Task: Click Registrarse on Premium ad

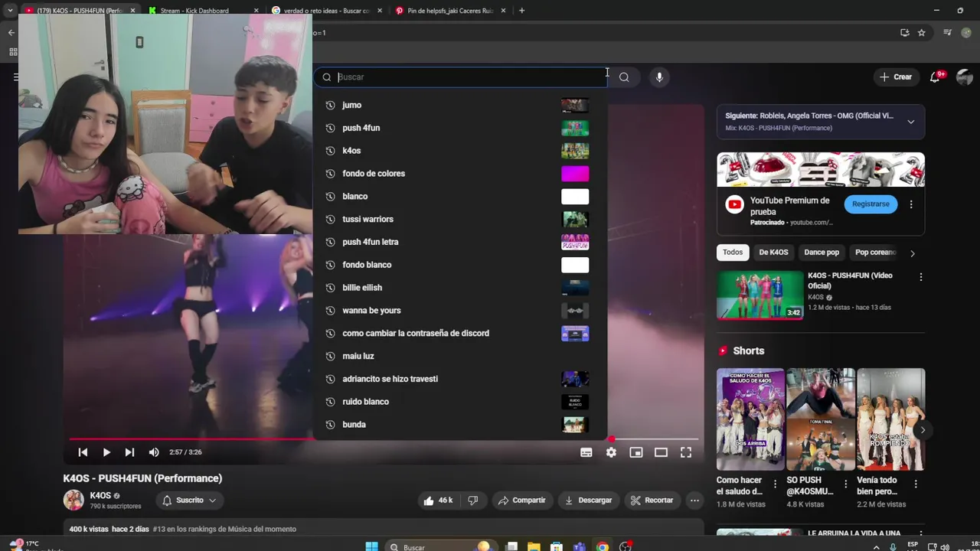Action: 871,204
